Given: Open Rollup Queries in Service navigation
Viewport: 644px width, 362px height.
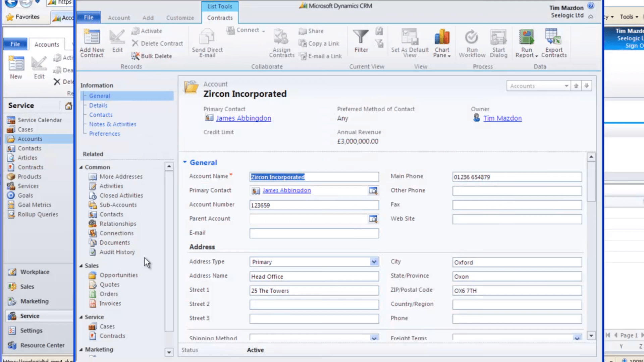Looking at the screenshot, I should [33, 214].
